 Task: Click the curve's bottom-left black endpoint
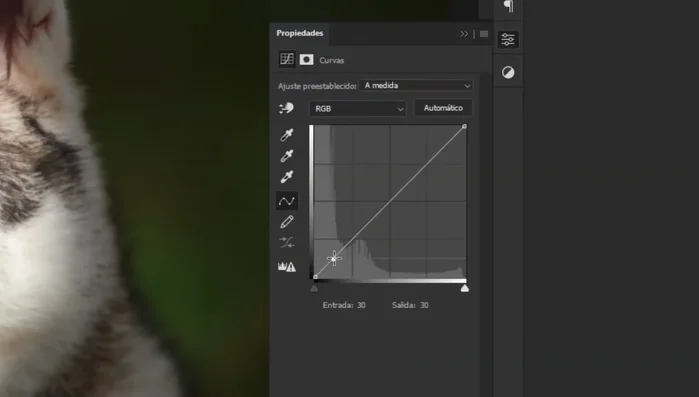pos(315,277)
